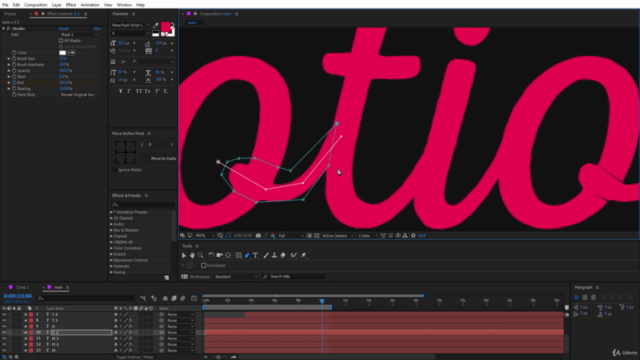
Task: Switch to the Comp 1 timeline tab
Action: 22,288
